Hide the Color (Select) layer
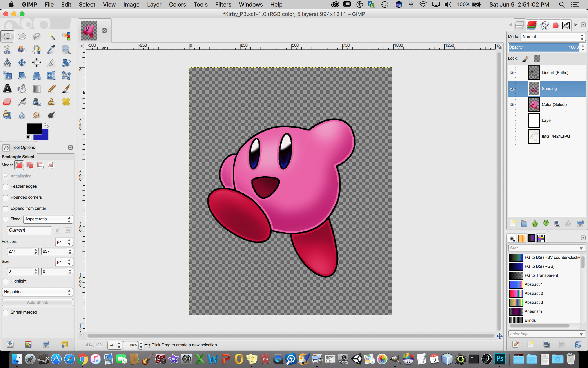The height and width of the screenshot is (368, 588). [512, 105]
